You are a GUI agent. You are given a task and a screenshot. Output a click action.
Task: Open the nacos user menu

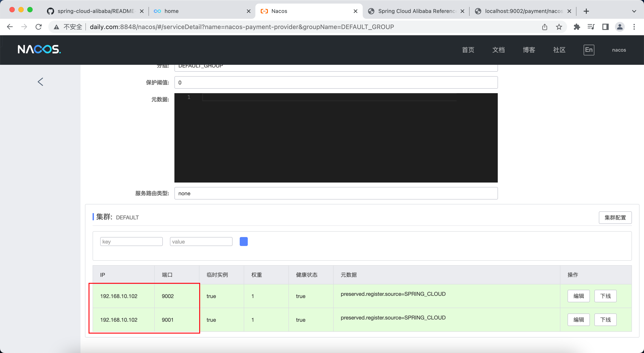[619, 50]
